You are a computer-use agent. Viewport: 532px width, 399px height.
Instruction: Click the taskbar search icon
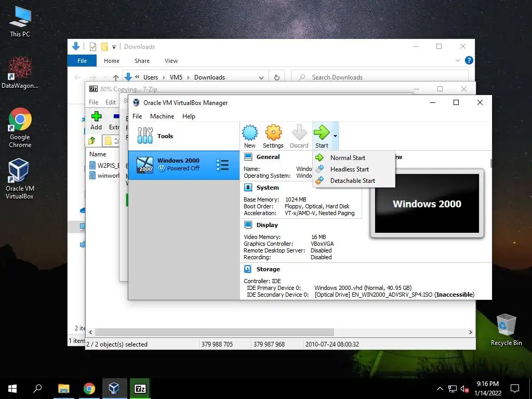point(37,389)
